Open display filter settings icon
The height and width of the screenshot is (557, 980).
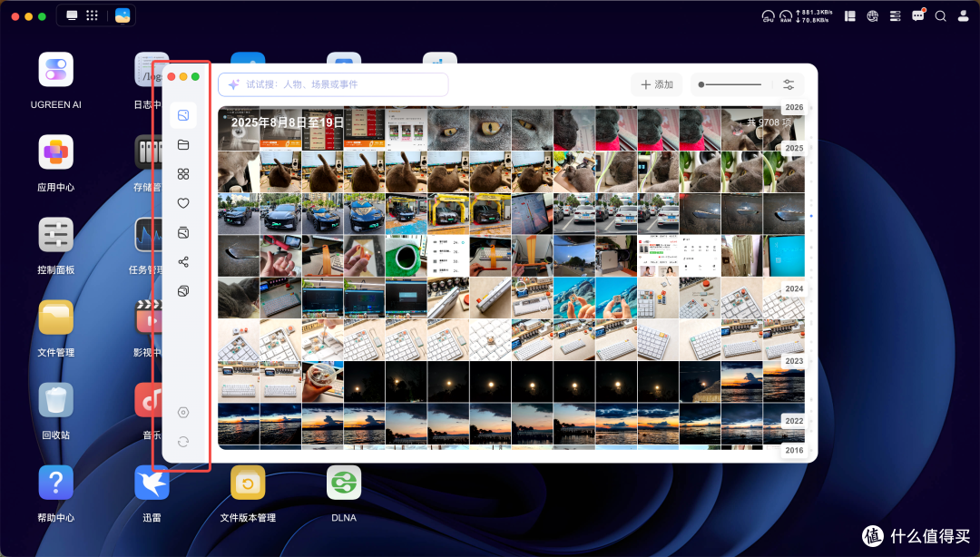789,84
